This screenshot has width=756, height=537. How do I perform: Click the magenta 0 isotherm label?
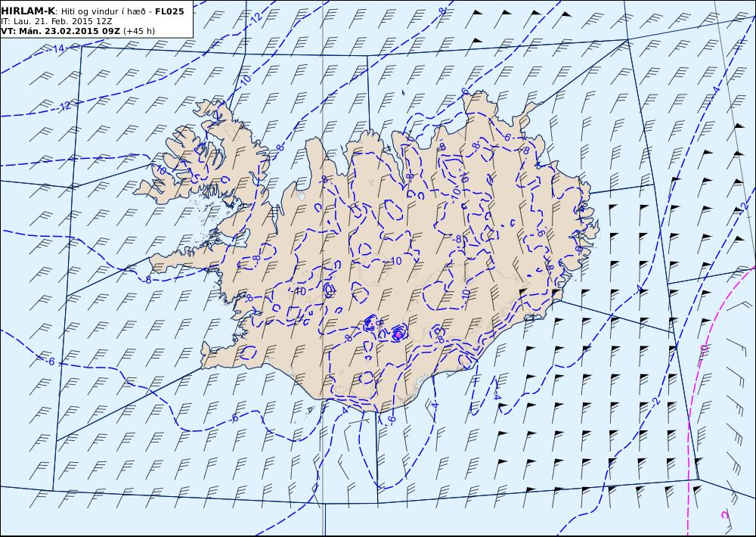[x=704, y=349]
